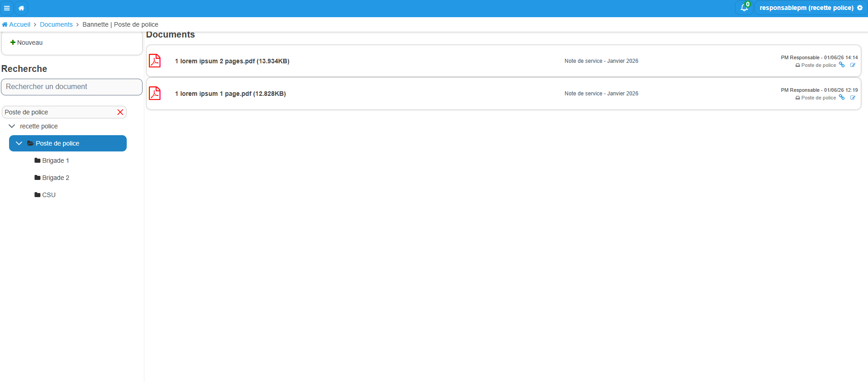
Task: Click Note de service label of 1 page document
Action: pyautogui.click(x=601, y=94)
